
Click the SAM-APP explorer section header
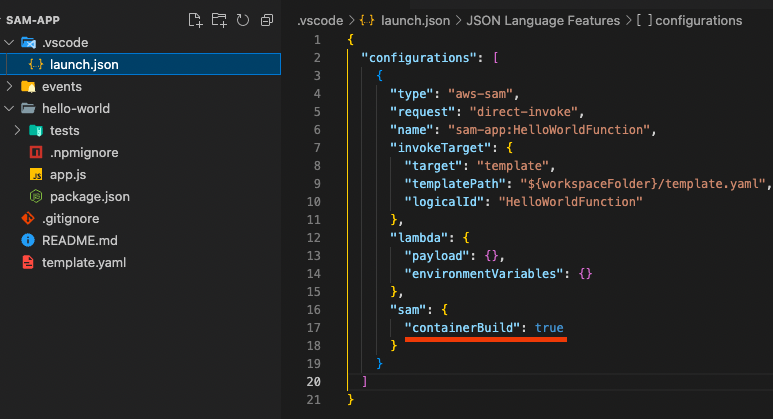[x=33, y=20]
